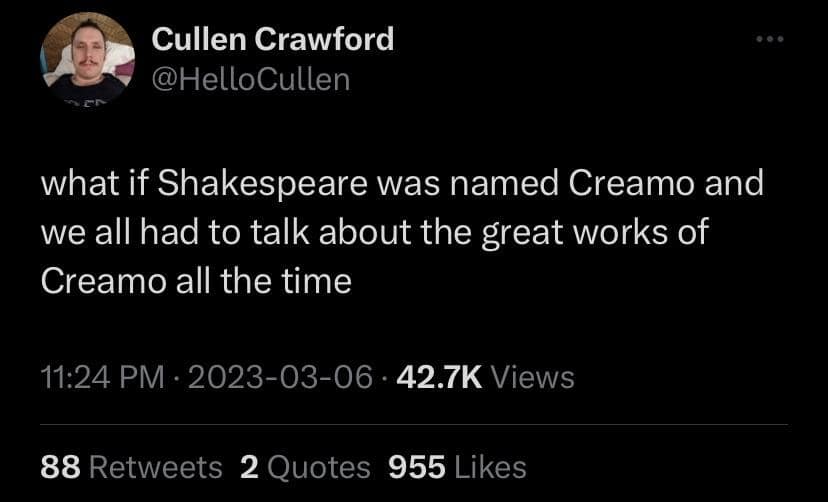The height and width of the screenshot is (502, 828).
Task: Click the 11:24 PM timestamp
Action: pyautogui.click(x=102, y=377)
